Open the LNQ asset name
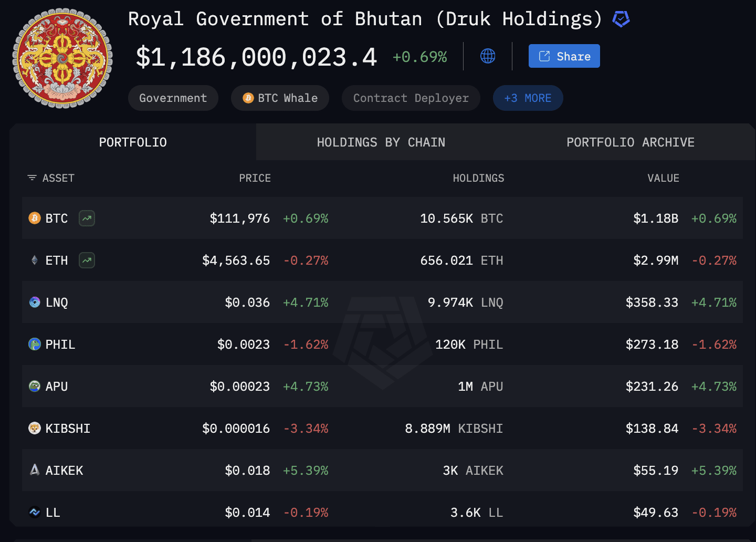Screen dimensions: 756x542 click(x=57, y=303)
